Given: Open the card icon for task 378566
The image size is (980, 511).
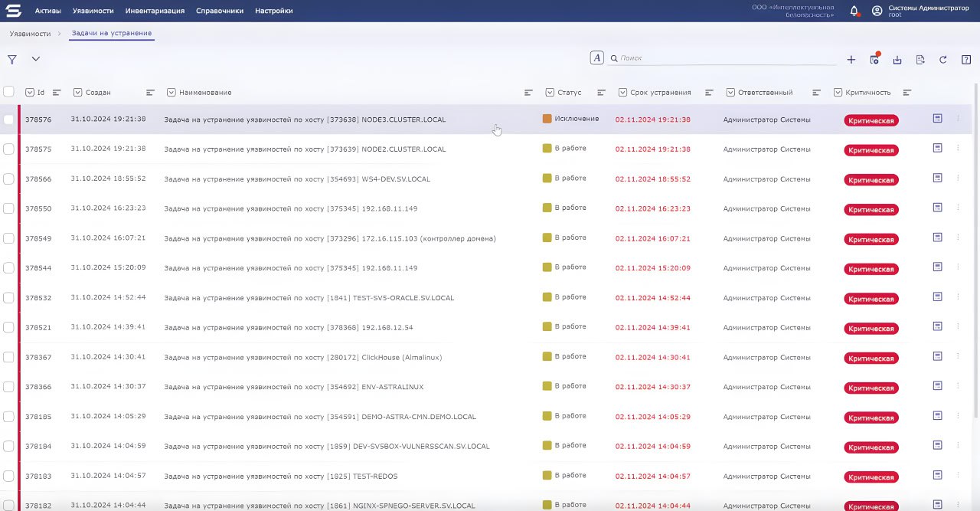Looking at the screenshot, I should pos(937,178).
